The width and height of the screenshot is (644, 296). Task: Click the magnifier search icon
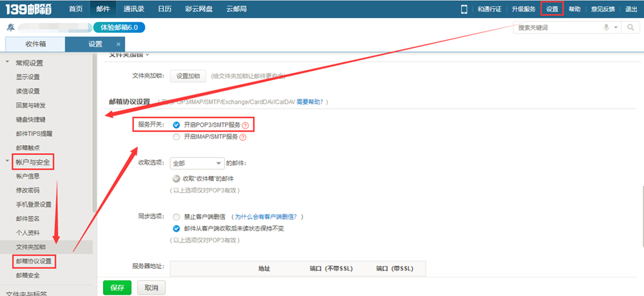(x=630, y=27)
